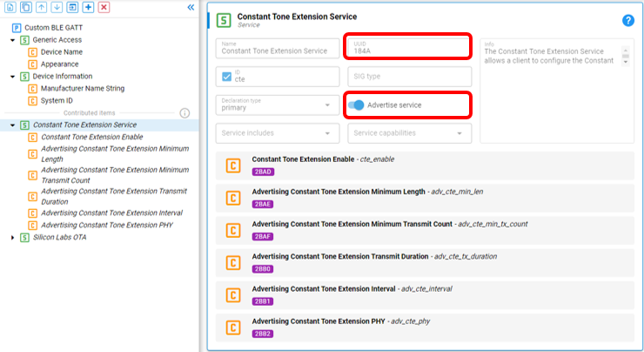Click the 2BAE UUID badge

(263, 205)
